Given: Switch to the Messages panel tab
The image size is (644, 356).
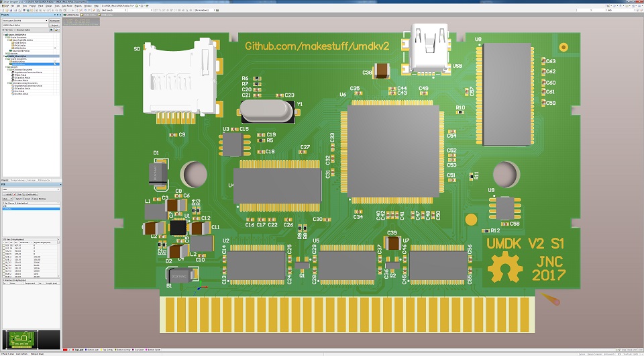Looking at the screenshot, I should coord(32,181).
